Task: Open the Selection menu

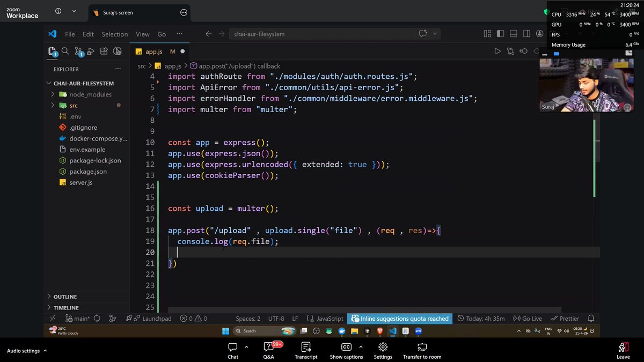Action: point(115,34)
